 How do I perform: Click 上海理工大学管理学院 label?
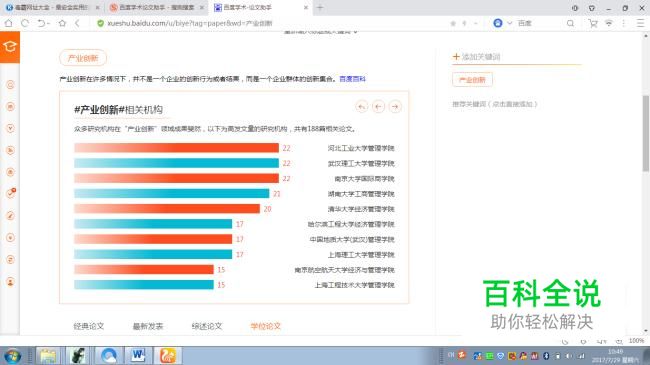click(x=361, y=255)
